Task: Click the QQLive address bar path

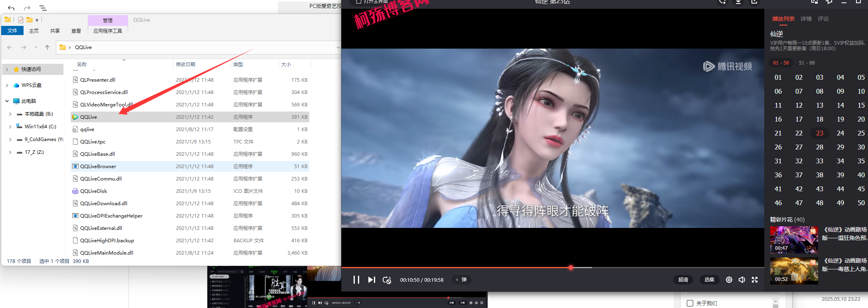Action: 83,47
